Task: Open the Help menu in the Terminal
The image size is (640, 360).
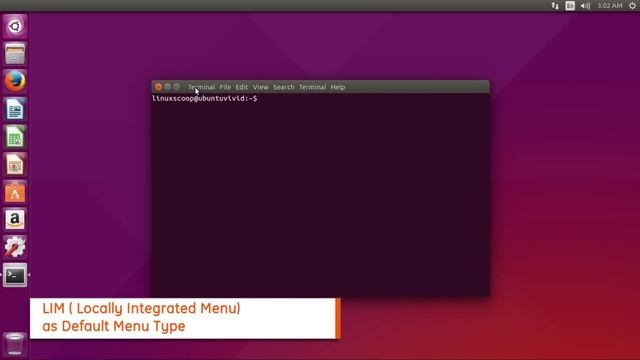Action: coord(338,87)
